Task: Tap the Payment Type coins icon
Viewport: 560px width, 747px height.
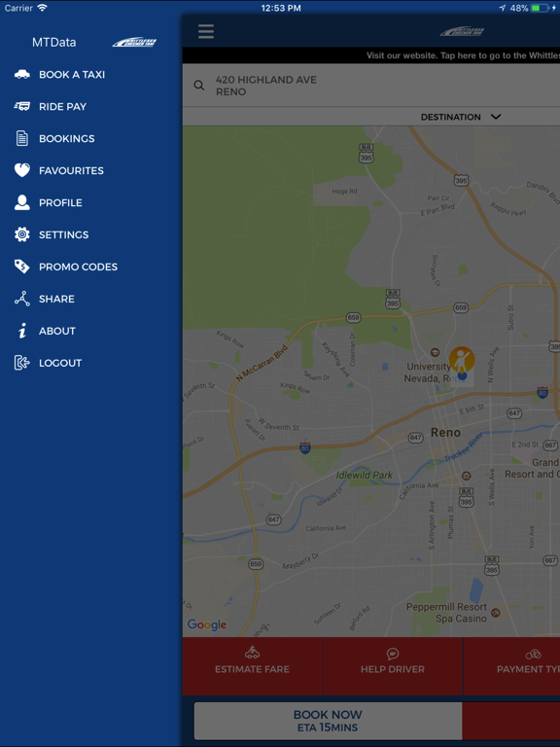Action: pyautogui.click(x=533, y=654)
